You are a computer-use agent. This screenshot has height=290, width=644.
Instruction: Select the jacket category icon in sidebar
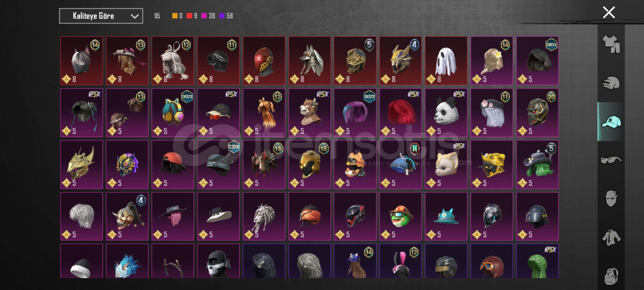click(x=611, y=237)
